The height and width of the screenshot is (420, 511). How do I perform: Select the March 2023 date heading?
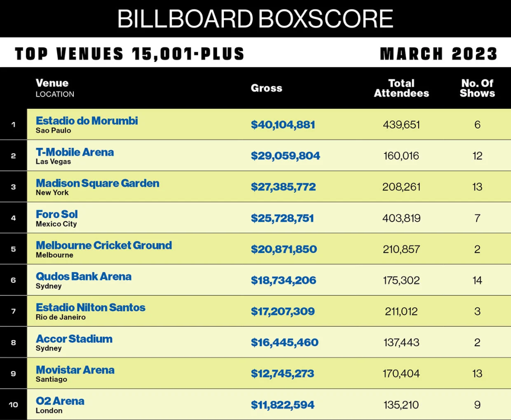[x=438, y=54]
